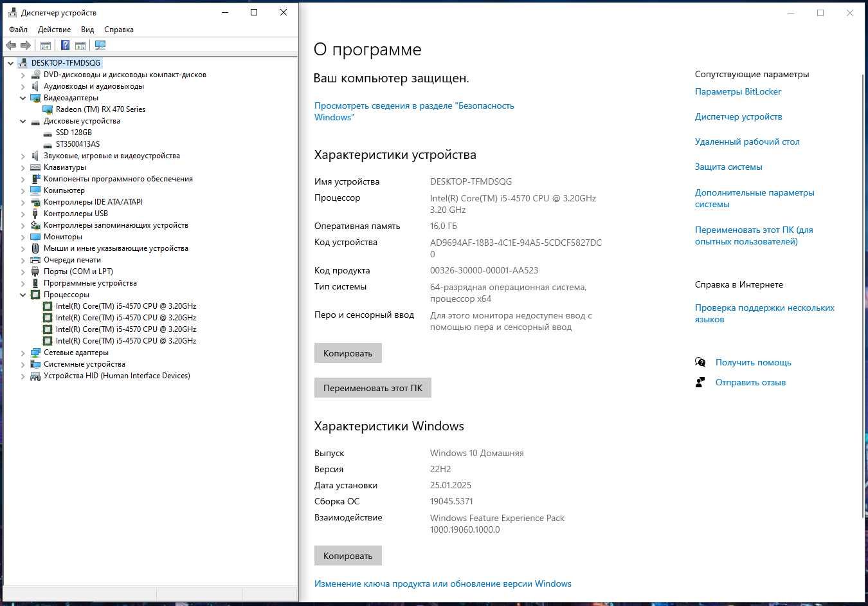This screenshot has width=868, height=606.
Task: Open the Безопасность Windows details link
Action: (x=414, y=111)
